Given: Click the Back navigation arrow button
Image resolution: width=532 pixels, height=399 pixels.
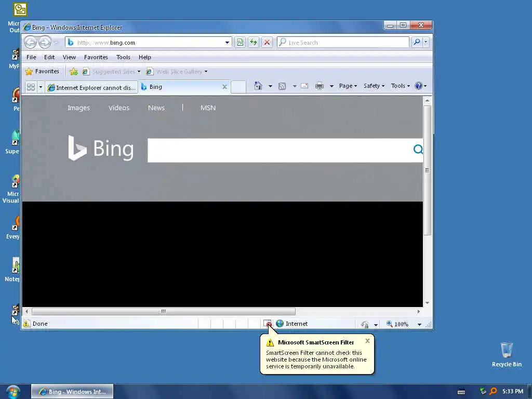Looking at the screenshot, I should (x=30, y=43).
